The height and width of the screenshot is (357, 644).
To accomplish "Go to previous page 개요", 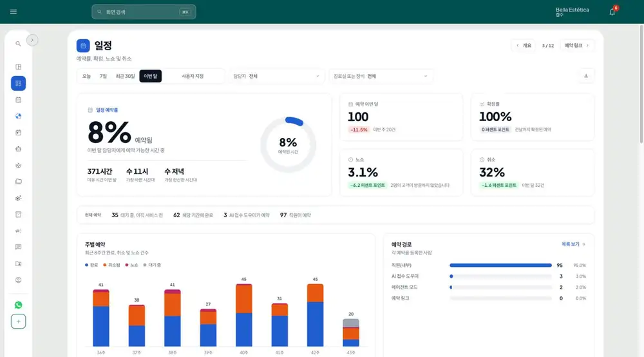I will [524, 46].
